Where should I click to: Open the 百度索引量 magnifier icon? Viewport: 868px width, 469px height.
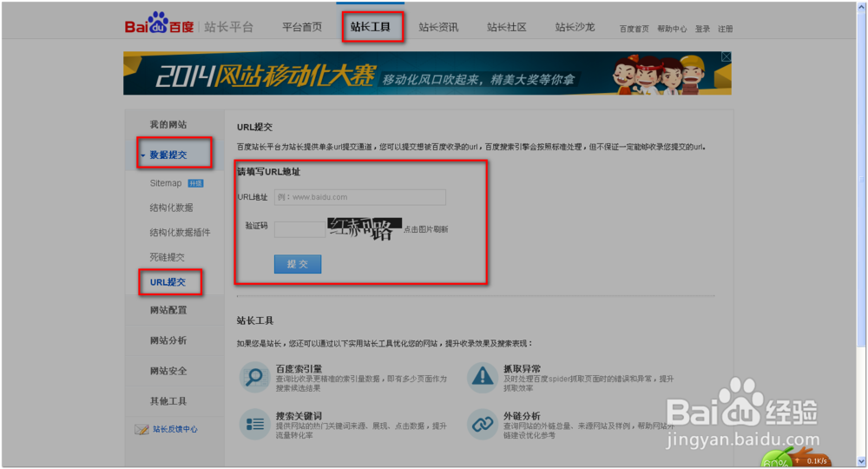tap(254, 377)
